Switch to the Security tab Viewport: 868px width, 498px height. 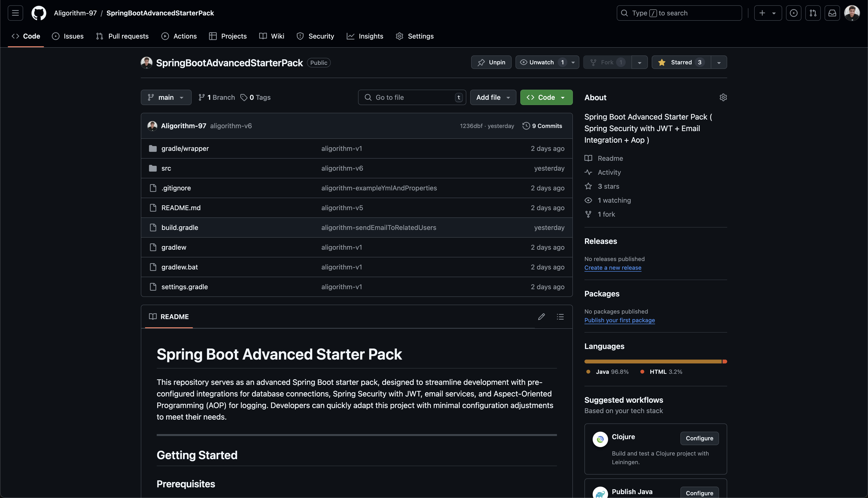tap(315, 36)
